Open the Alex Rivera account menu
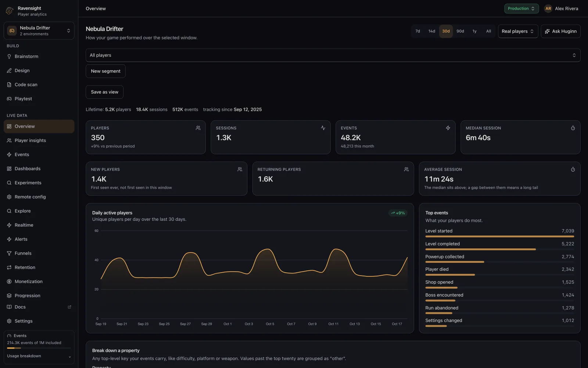 click(x=561, y=8)
